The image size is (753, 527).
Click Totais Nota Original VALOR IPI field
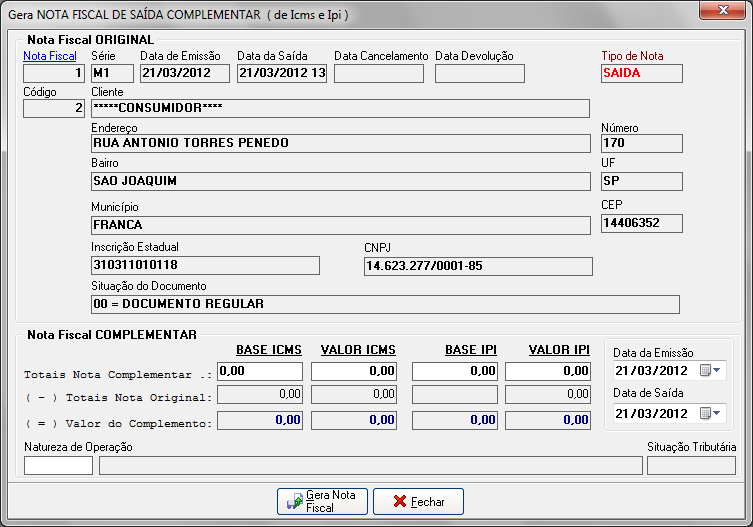point(548,394)
